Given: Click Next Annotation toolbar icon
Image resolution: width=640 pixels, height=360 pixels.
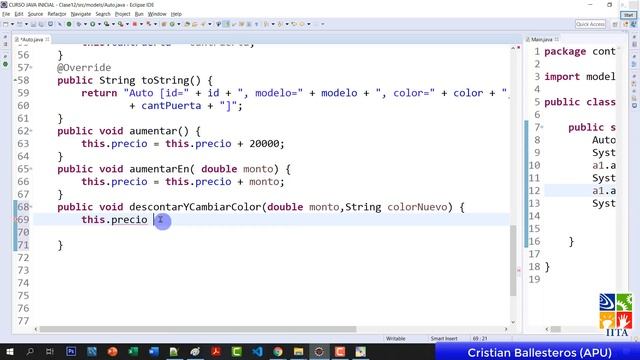Looking at the screenshot, I should click(x=266, y=24).
